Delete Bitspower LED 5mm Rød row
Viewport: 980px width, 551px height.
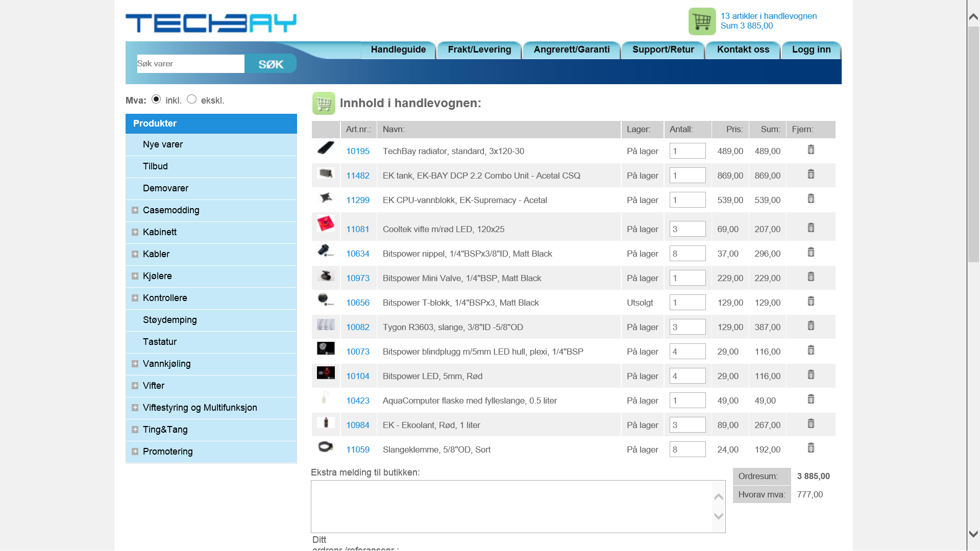[811, 374]
